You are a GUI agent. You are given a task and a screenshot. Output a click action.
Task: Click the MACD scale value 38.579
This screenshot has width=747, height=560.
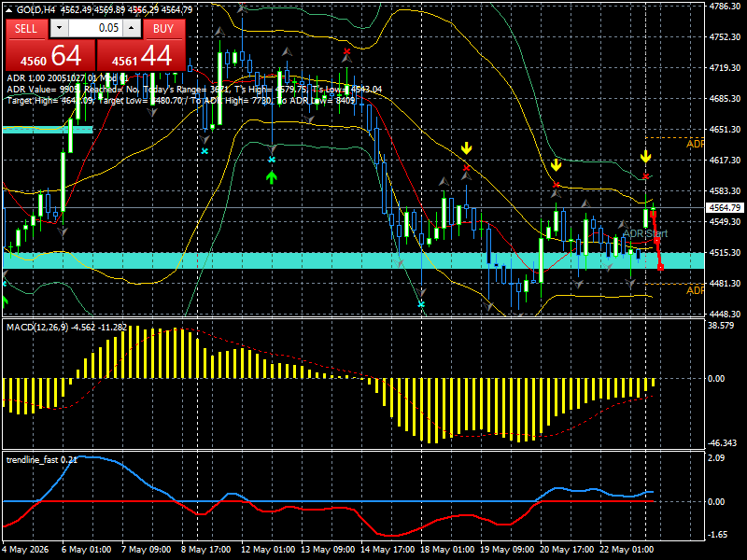pos(721,326)
